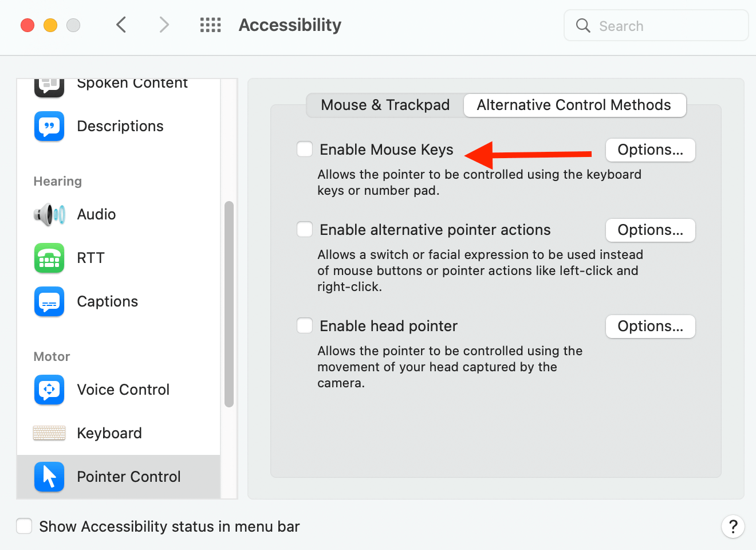756x550 pixels.
Task: Enable Mouse Keys
Action: 305,149
